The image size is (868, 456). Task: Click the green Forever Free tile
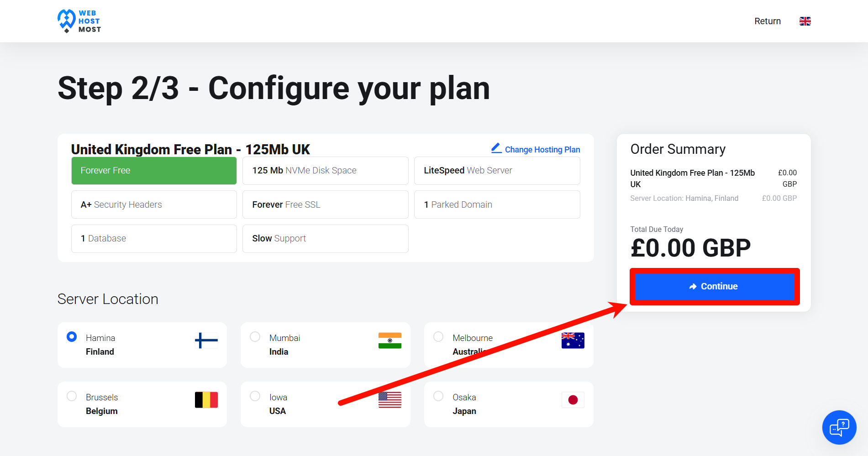pyautogui.click(x=154, y=171)
